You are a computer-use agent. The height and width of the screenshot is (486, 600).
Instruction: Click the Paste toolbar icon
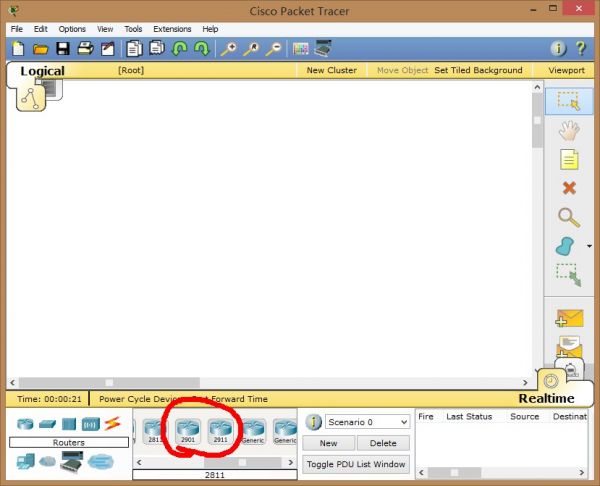tap(157, 49)
